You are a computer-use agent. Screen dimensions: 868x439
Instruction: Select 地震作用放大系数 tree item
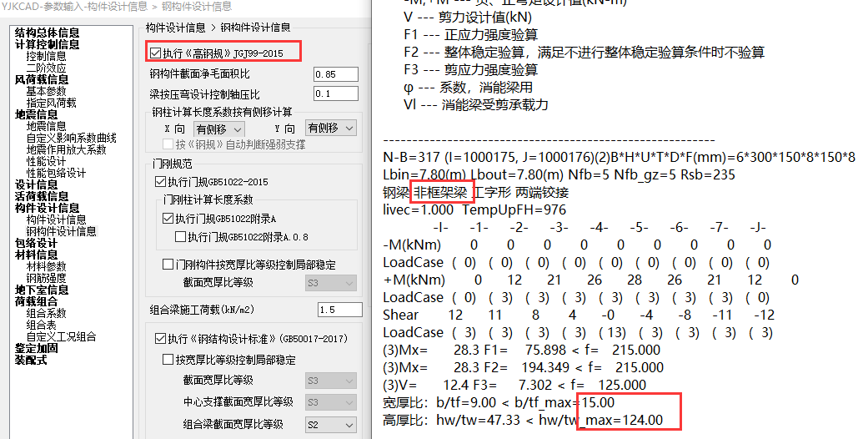coord(67,149)
